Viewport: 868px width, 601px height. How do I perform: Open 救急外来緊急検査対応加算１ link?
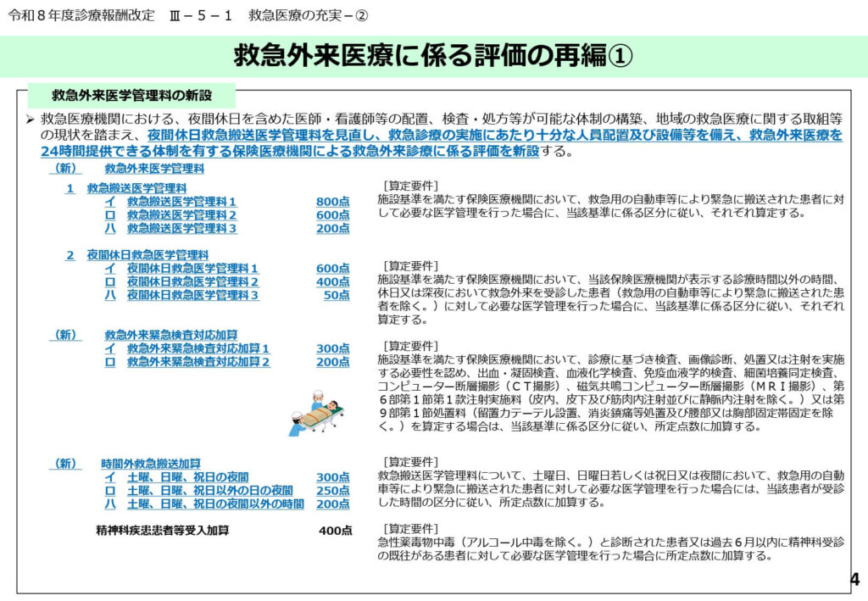pos(198,348)
